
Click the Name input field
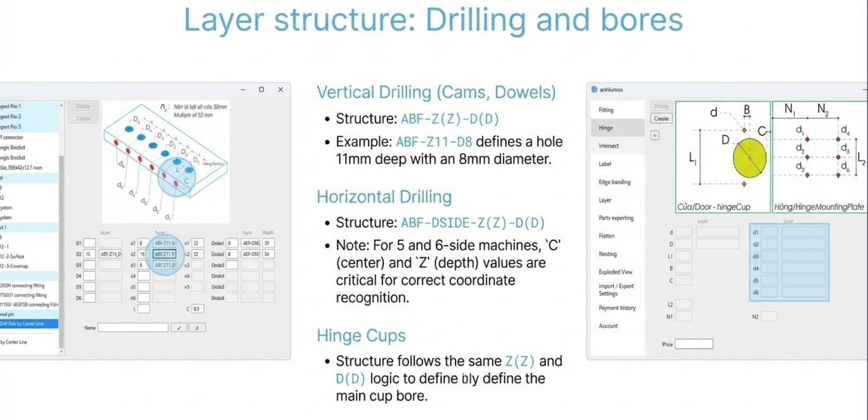(133, 328)
